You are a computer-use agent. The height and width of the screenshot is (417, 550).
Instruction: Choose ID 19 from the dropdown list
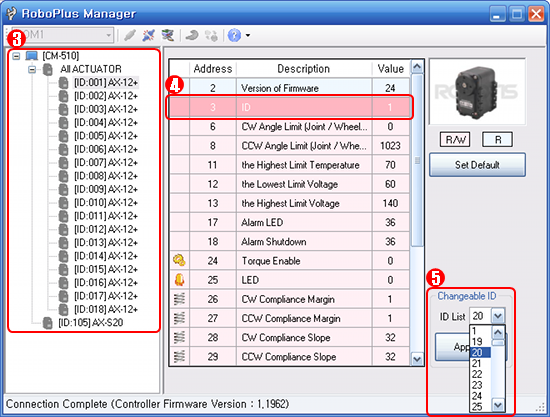[480, 342]
